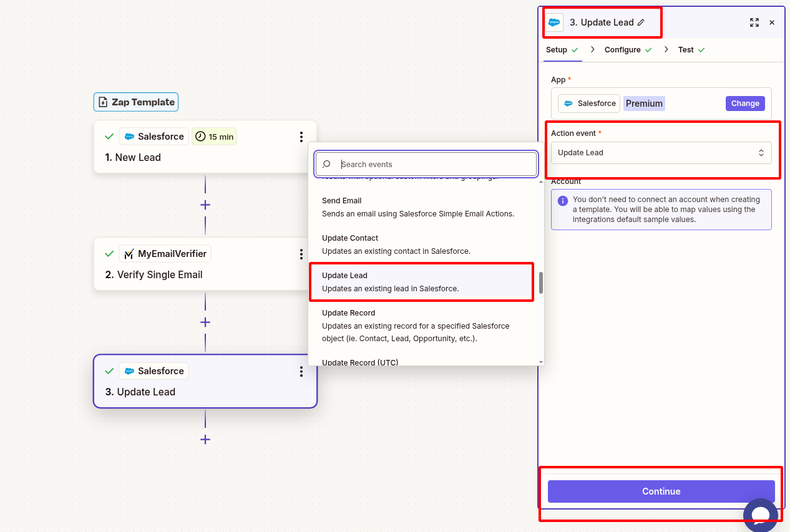790x532 pixels.
Task: Add a new step below Update Lead
Action: 205,440
